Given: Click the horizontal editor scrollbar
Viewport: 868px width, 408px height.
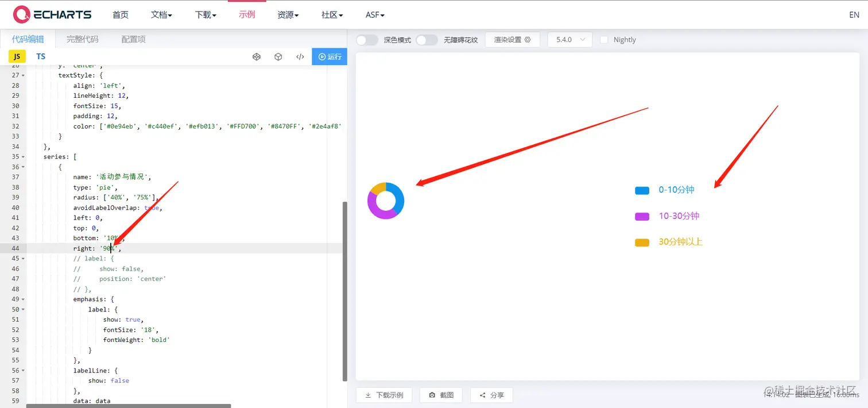Looking at the screenshot, I should 129,406.
